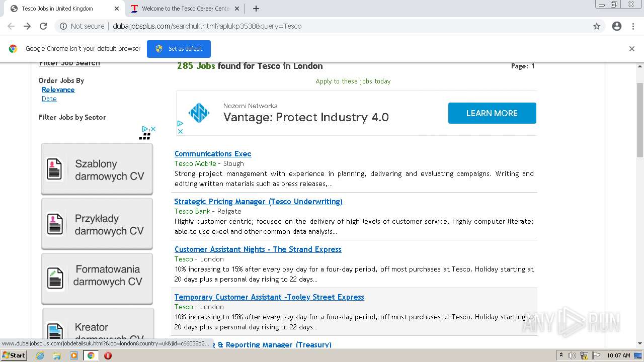
Task: View the Not secure site information
Action: 82,26
